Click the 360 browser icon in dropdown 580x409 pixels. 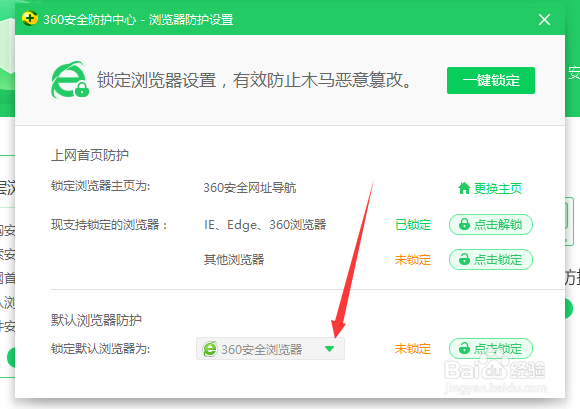[210, 349]
